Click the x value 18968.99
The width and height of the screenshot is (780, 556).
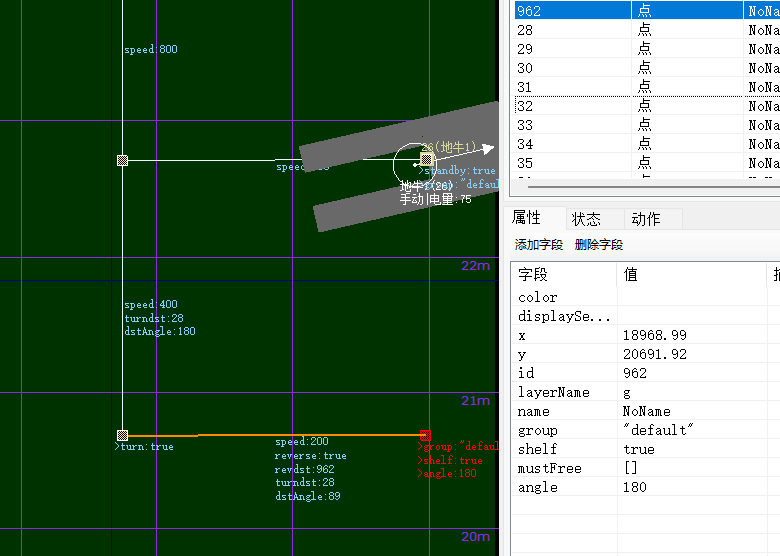(690, 335)
